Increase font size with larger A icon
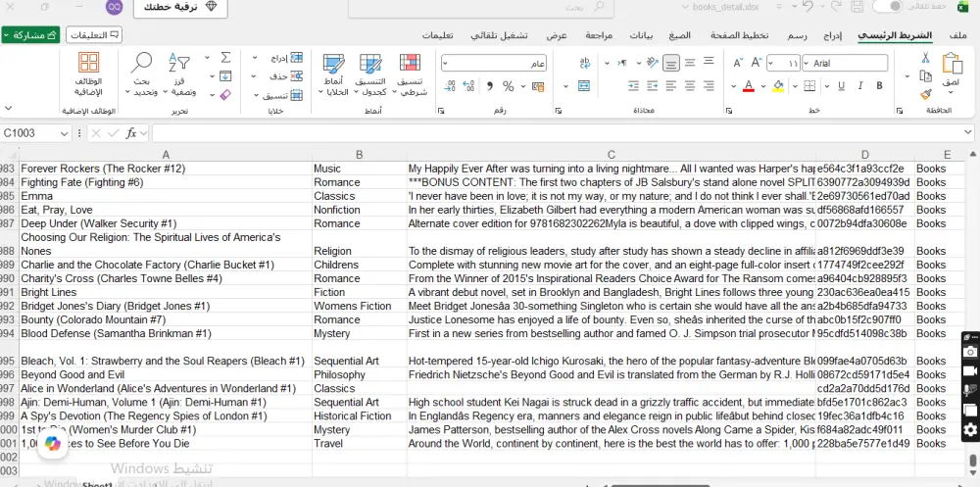Viewport: 980px width, 487px height. click(x=757, y=63)
